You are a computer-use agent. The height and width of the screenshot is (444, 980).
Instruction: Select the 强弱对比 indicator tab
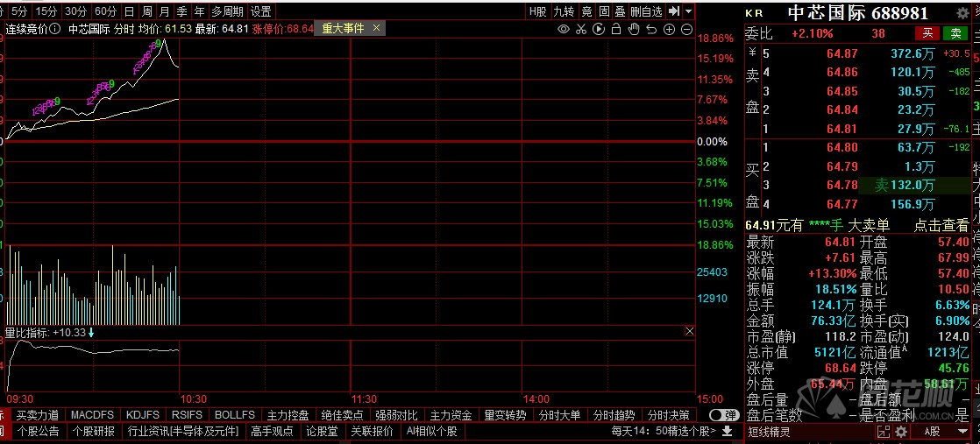click(x=395, y=414)
